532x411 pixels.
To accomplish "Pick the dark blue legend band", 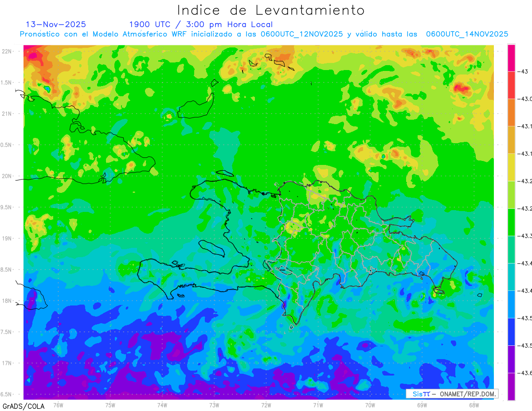I will (511, 332).
